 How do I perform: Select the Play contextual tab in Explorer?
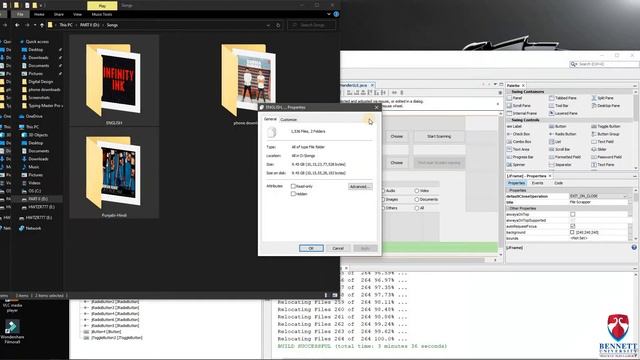coord(102,6)
